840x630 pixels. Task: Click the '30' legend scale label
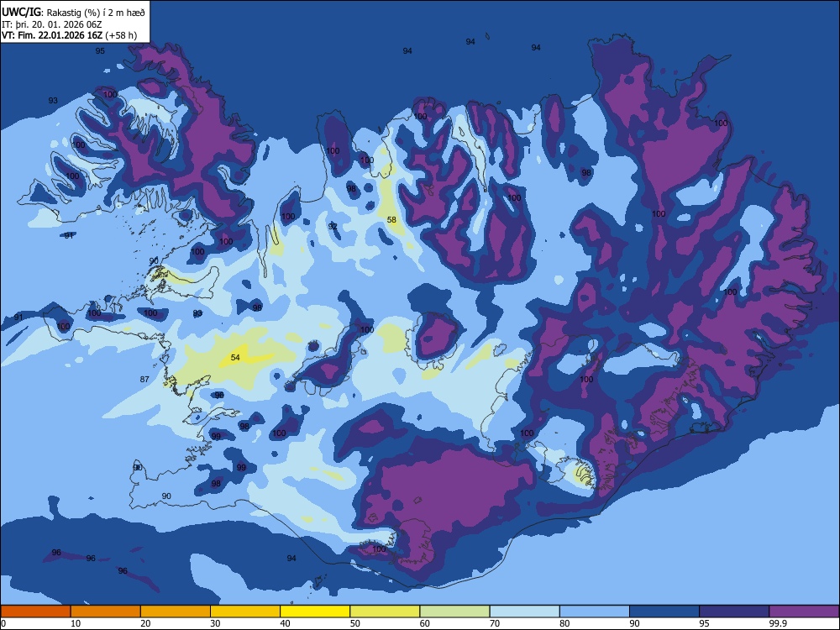tap(215, 623)
